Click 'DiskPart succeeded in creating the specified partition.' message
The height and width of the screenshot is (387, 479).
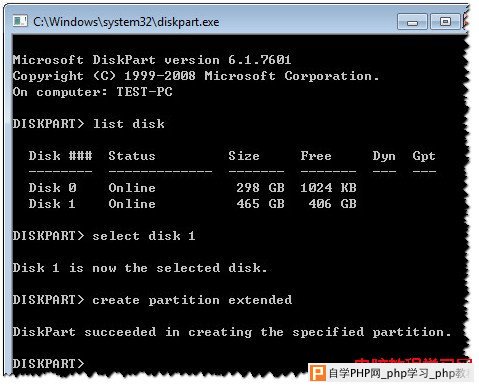[x=232, y=332]
